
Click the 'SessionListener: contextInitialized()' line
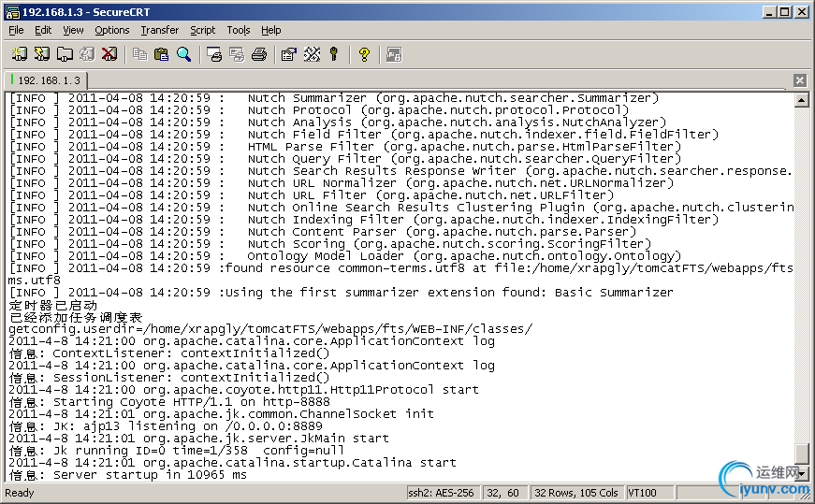click(x=169, y=378)
